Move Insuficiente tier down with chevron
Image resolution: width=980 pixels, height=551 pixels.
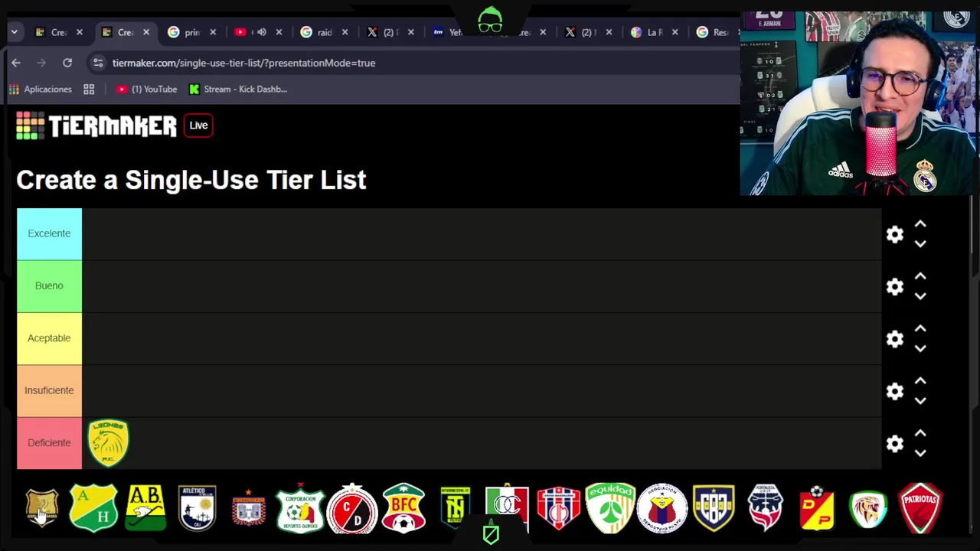[x=920, y=400]
